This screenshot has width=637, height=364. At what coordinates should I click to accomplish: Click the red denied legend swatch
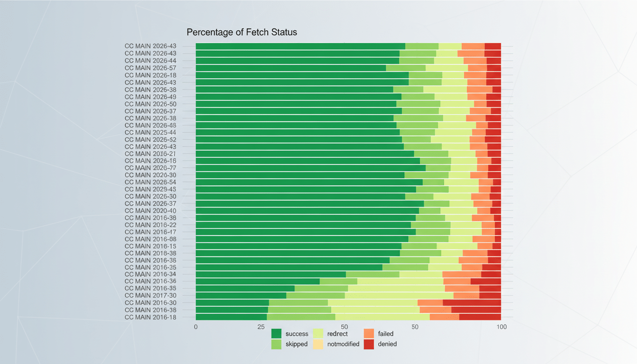(x=369, y=344)
